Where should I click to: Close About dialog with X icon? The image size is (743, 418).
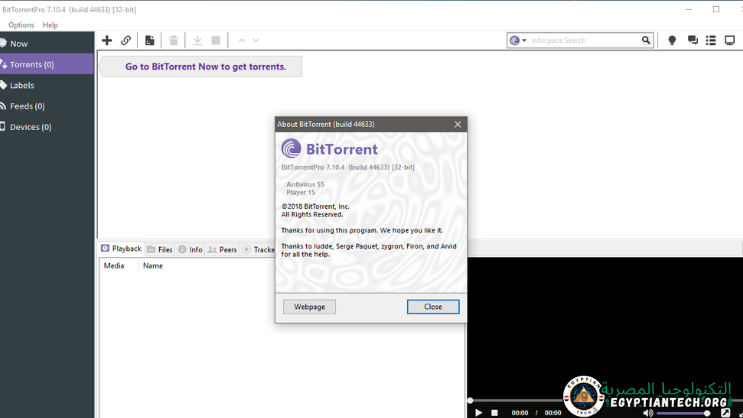(x=458, y=124)
